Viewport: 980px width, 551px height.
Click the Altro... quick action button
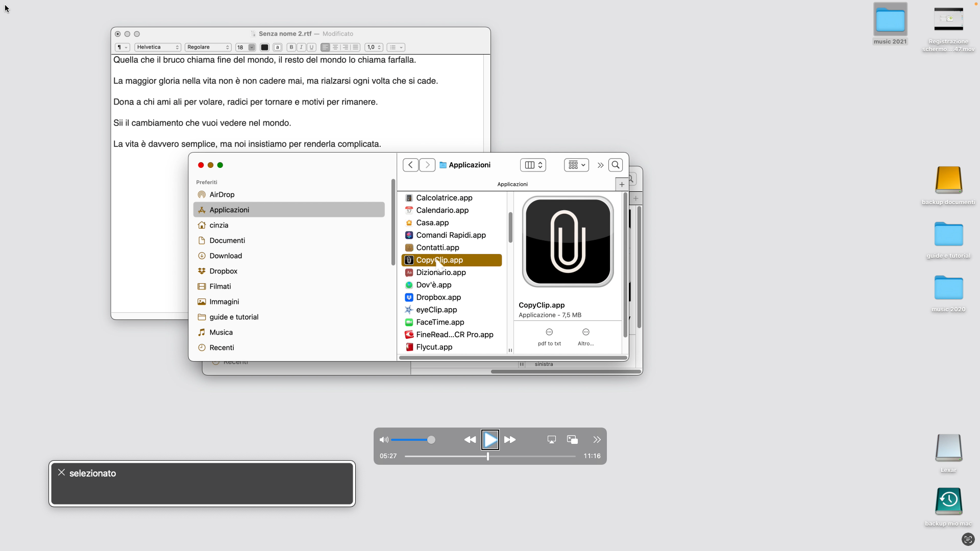coord(586,337)
